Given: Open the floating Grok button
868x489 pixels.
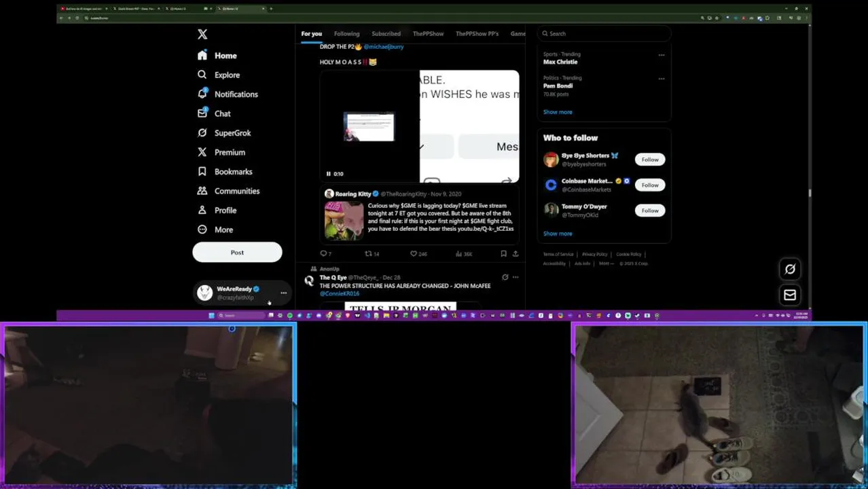Looking at the screenshot, I should click(790, 269).
